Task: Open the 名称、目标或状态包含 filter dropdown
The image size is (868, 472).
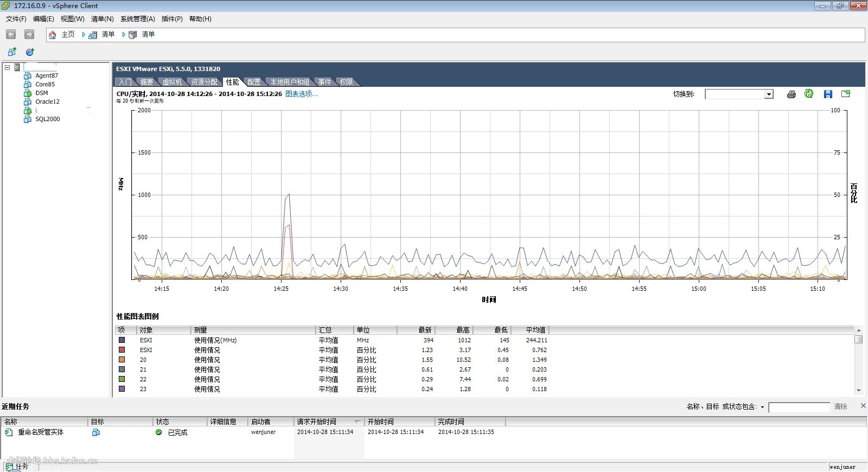Action: click(x=762, y=407)
